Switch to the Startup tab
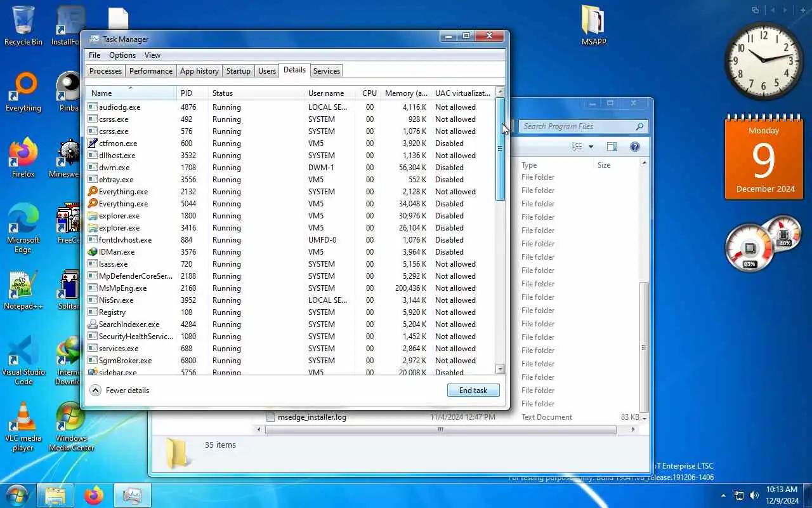Screen dimensions: 812x508 coord(239,71)
